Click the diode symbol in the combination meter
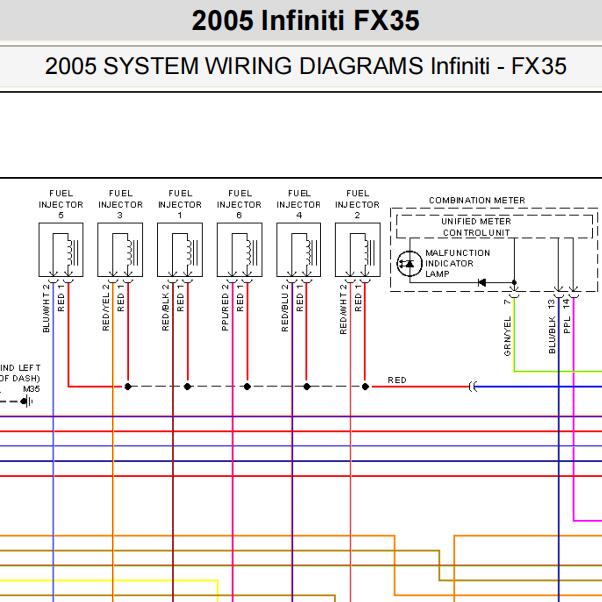Image resolution: width=602 pixels, height=602 pixels. click(x=482, y=283)
